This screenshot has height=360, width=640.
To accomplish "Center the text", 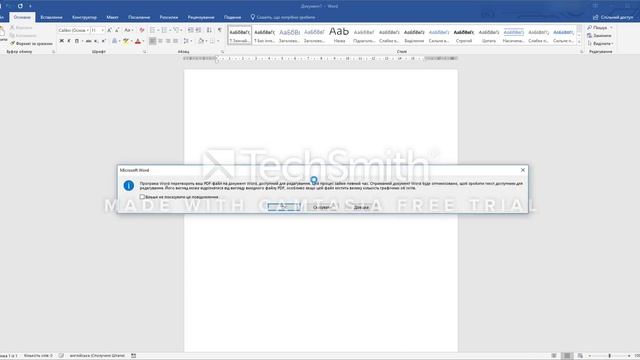I will tap(160, 41).
